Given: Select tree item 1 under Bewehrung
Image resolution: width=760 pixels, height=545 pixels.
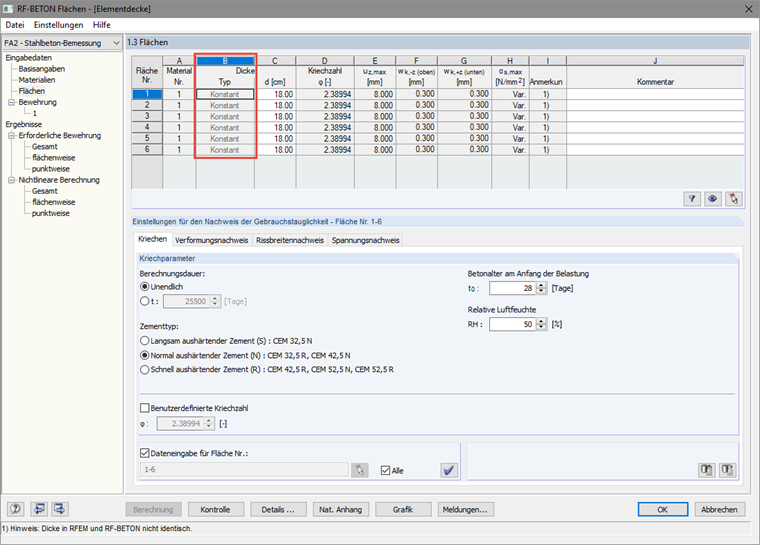Looking at the screenshot, I should click(34, 113).
